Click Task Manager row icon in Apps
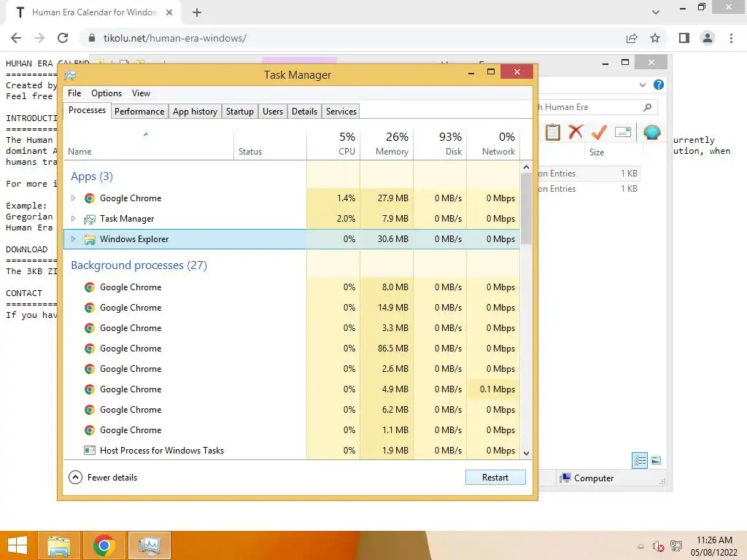747x560 pixels. coord(90,219)
